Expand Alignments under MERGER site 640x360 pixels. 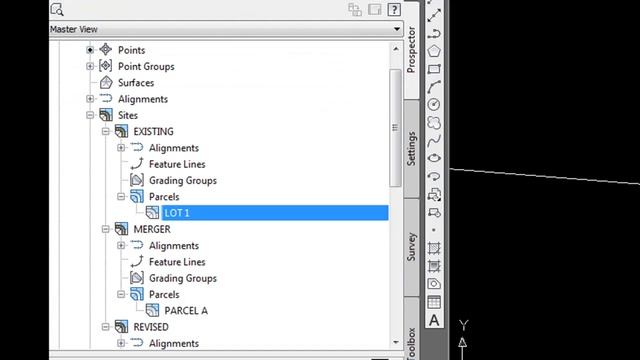[x=121, y=246]
